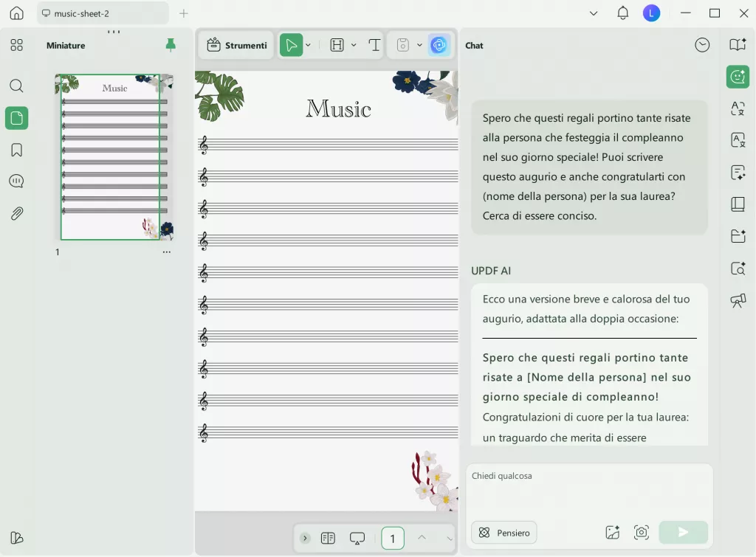Open the OCR text recognition icon

(738, 140)
